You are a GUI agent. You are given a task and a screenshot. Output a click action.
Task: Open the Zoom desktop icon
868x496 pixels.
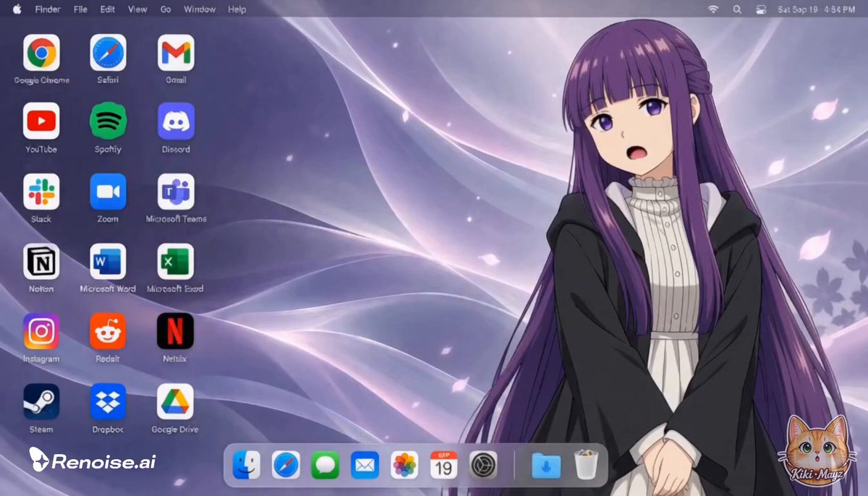pyautogui.click(x=108, y=191)
